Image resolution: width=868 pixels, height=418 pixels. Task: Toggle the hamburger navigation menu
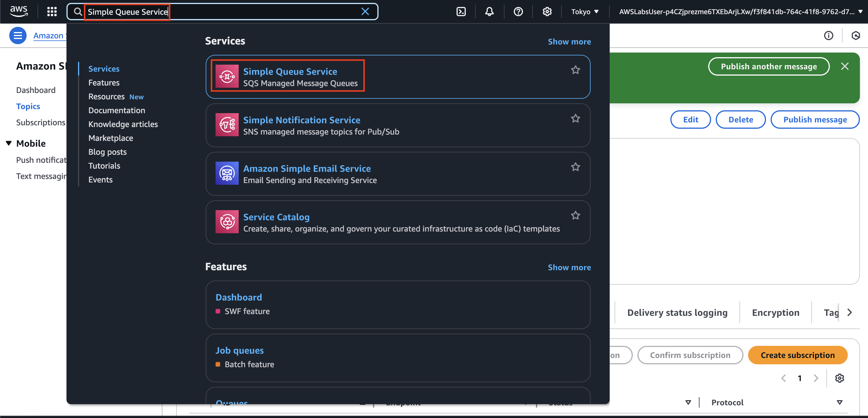tap(18, 35)
